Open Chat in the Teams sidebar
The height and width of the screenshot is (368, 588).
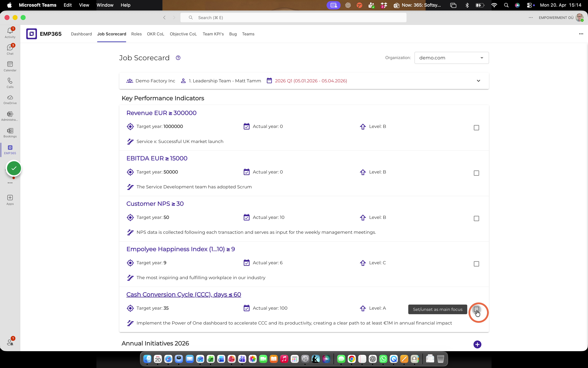click(x=10, y=49)
